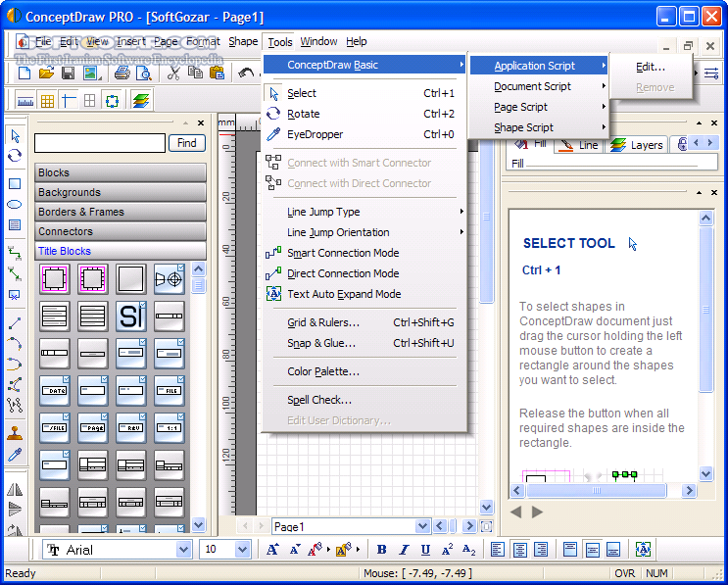Click the New document icon
Viewport: 728px width, 585px height.
(24, 73)
